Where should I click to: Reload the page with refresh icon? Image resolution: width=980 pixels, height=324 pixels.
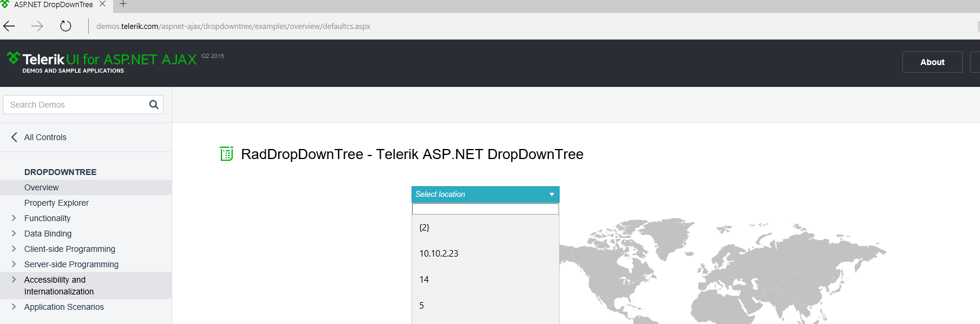click(66, 26)
